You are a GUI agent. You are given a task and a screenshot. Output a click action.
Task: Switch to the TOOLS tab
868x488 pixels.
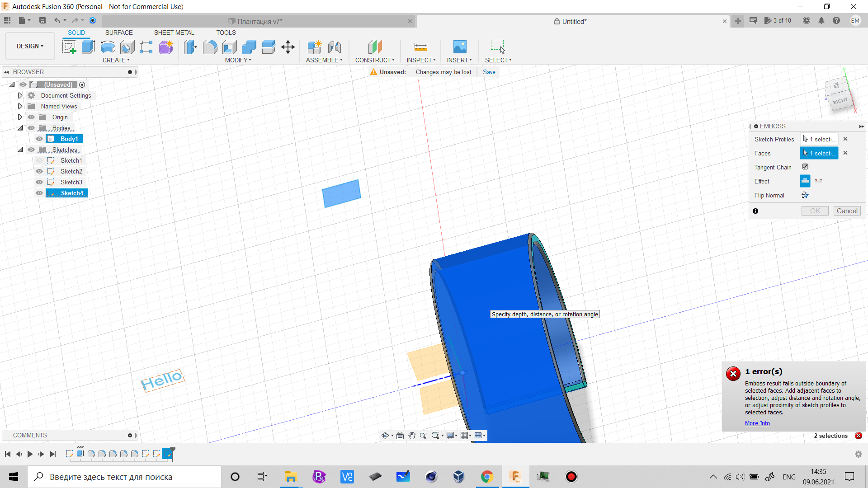pos(226,33)
